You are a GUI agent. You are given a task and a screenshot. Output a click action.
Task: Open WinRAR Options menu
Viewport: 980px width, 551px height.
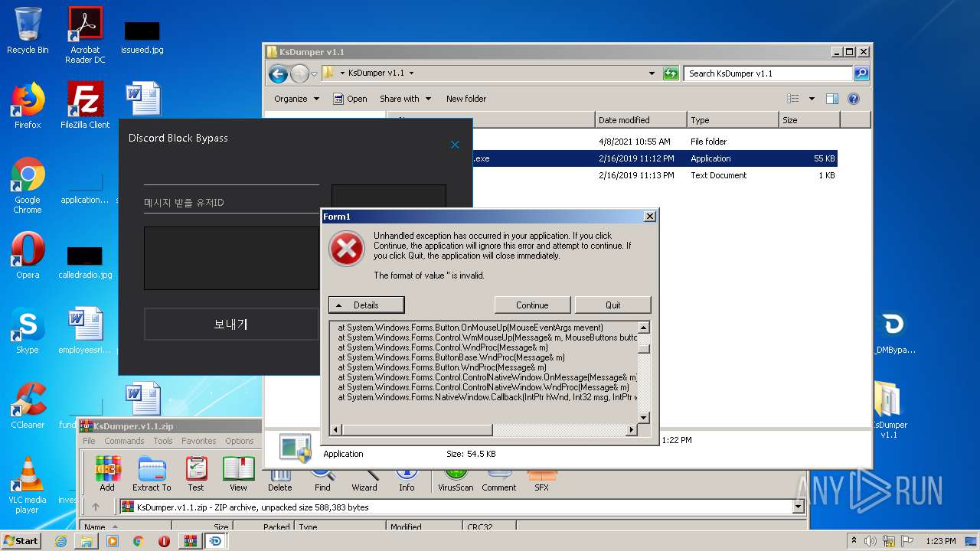pos(240,441)
